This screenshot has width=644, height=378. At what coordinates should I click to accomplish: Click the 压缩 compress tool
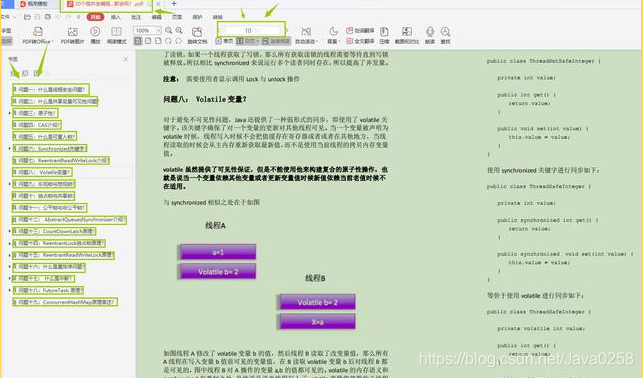[384, 35]
